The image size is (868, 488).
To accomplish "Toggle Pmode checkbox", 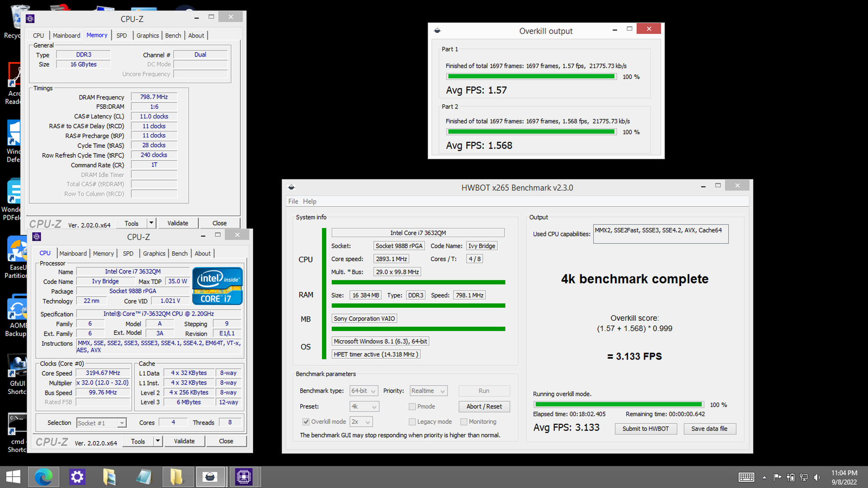I will [412, 407].
